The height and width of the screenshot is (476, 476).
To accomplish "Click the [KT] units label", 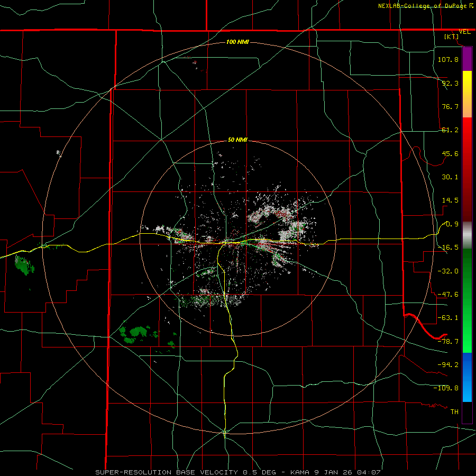I will 452,36.
